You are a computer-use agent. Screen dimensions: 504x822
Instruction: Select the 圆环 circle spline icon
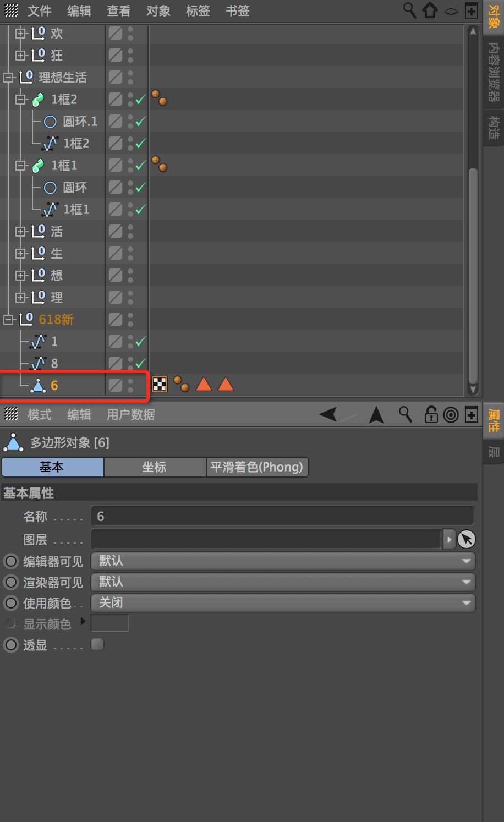pyautogui.click(x=50, y=188)
